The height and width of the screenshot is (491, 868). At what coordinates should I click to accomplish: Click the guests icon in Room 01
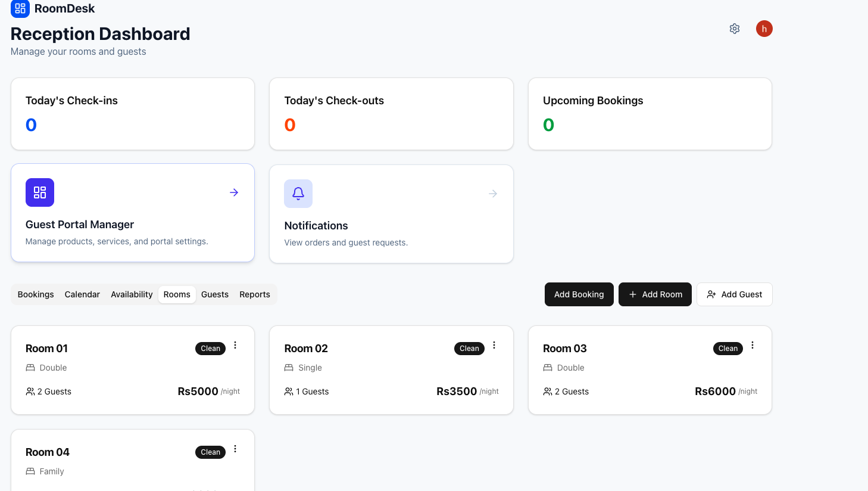coord(30,391)
